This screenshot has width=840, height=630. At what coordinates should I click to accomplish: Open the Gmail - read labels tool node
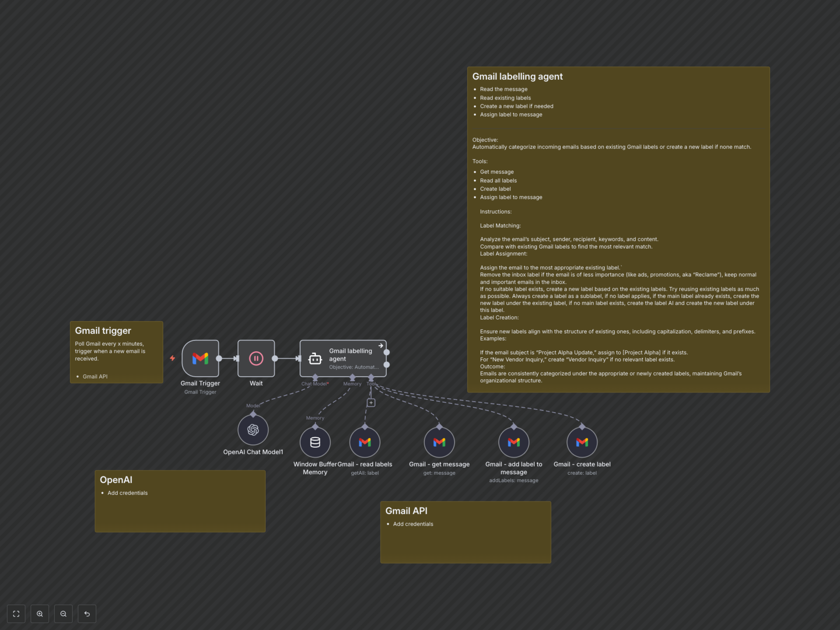coord(365,442)
